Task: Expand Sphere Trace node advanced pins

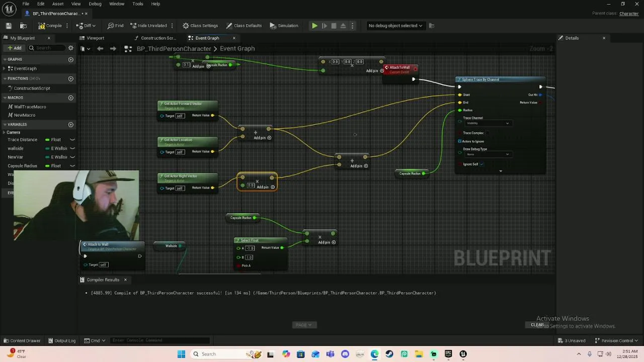Action: pyautogui.click(x=501, y=171)
